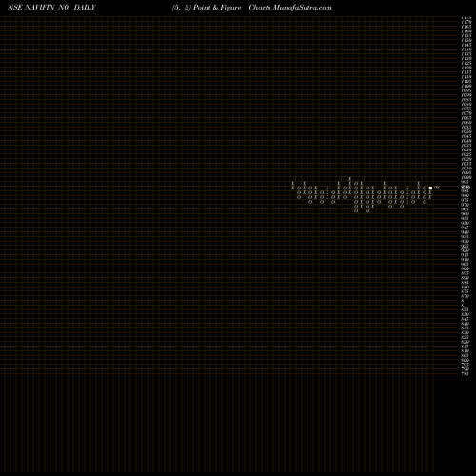Click the DAILY timeframe label
Viewport: 476px width, 476px height.
(85, 8)
